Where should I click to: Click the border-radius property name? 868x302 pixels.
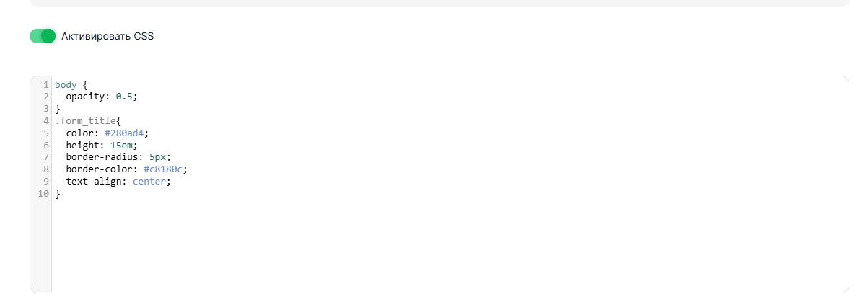coord(104,158)
